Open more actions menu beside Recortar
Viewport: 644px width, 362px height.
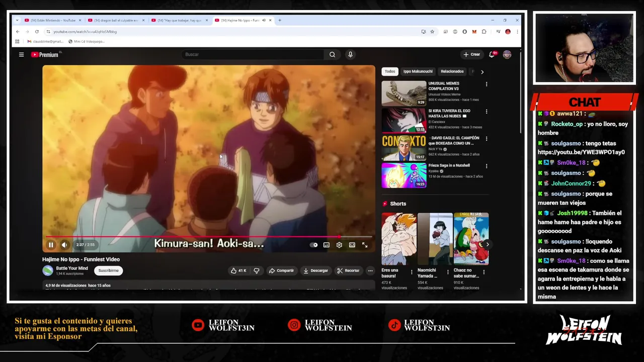370,270
